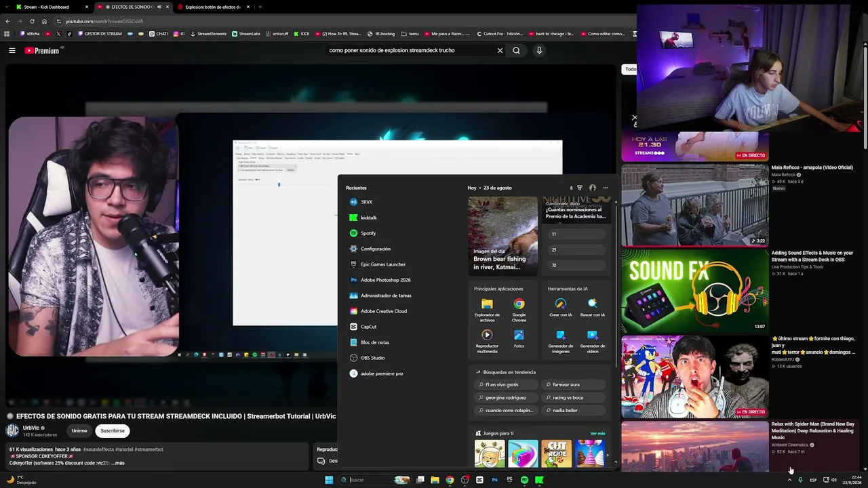The height and width of the screenshot is (488, 868).
Task: Launch OBS Studio from Recientes
Action: click(x=367, y=358)
